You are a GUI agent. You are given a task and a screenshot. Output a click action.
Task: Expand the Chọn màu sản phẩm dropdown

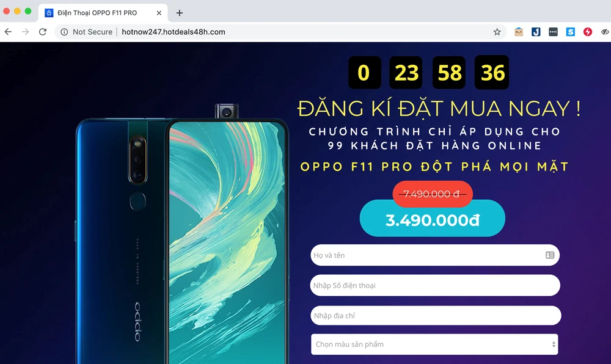pos(434,344)
